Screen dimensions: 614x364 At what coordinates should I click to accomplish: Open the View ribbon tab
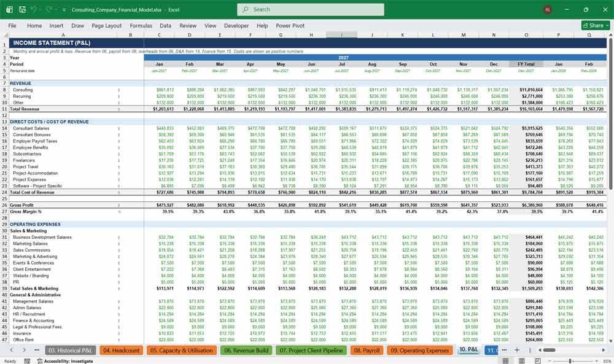pos(210,25)
